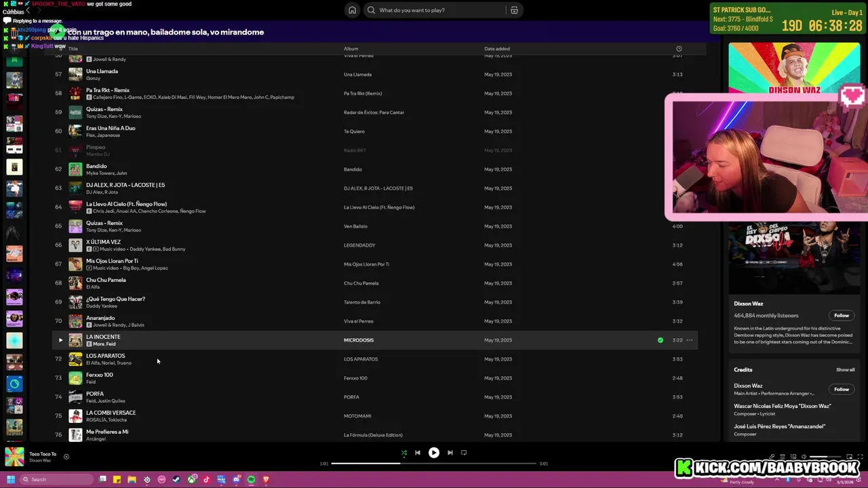Click the magnifier icon in search bar

coord(371,10)
